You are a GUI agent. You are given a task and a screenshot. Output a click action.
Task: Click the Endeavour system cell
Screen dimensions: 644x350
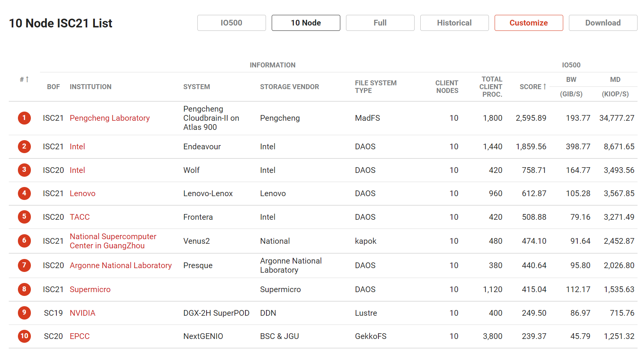pyautogui.click(x=202, y=147)
